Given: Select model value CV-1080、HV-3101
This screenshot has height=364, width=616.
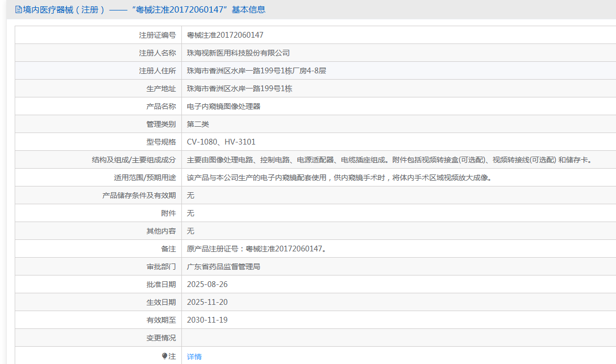Looking at the screenshot, I should coord(221,142).
